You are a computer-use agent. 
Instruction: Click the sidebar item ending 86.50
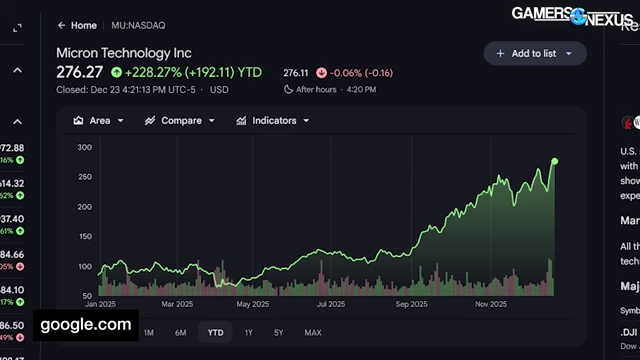coord(12,331)
